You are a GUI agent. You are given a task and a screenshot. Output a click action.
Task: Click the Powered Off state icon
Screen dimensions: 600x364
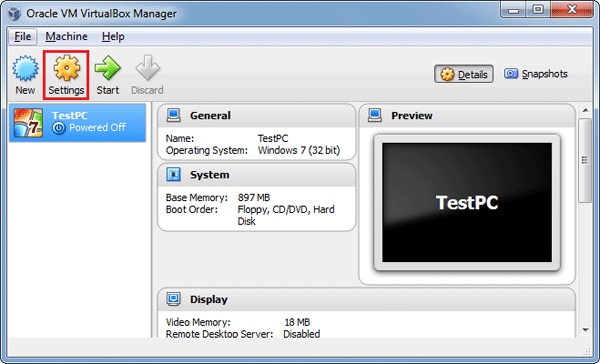[x=59, y=128]
